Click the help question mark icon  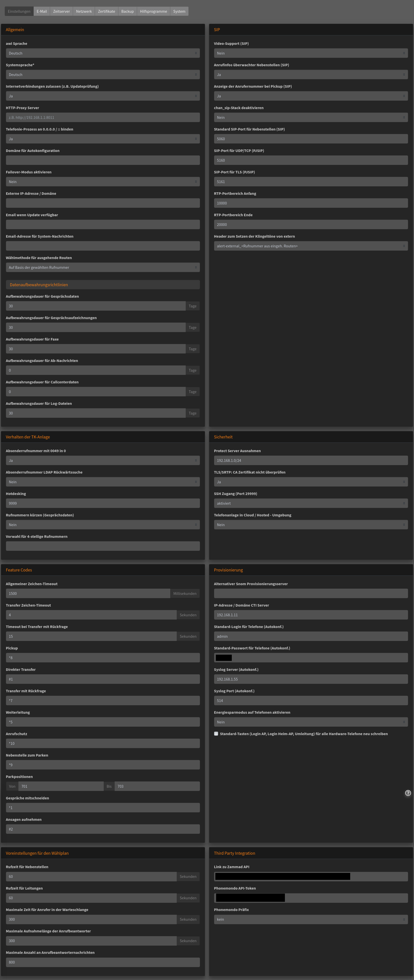click(x=408, y=793)
